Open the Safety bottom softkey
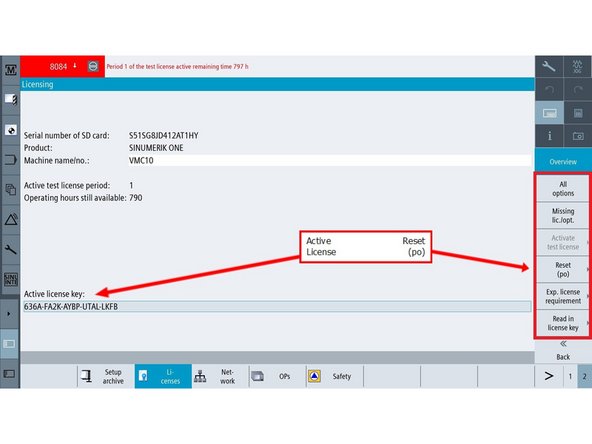 [x=335, y=376]
